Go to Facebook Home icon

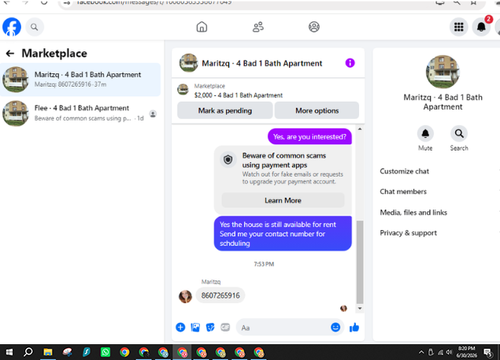pos(202,27)
